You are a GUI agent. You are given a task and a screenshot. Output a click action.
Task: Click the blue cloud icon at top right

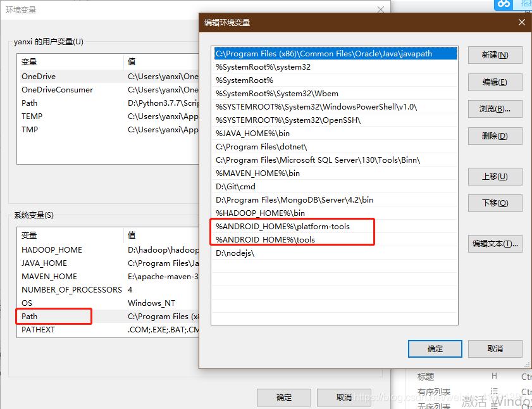(x=504, y=4)
